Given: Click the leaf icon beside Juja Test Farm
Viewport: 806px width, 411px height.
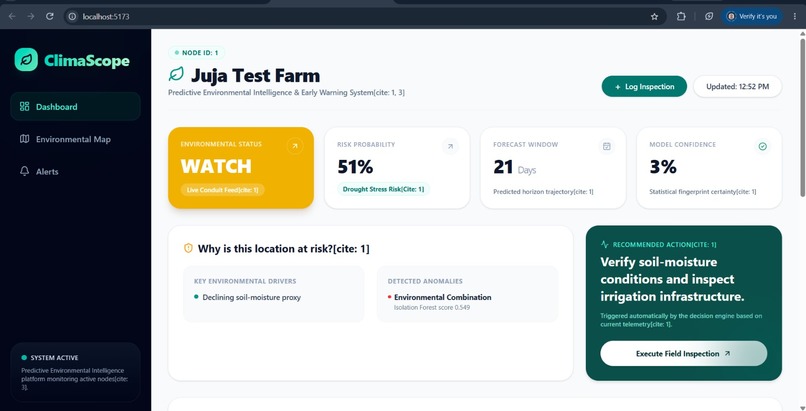Looking at the screenshot, I should point(176,74).
